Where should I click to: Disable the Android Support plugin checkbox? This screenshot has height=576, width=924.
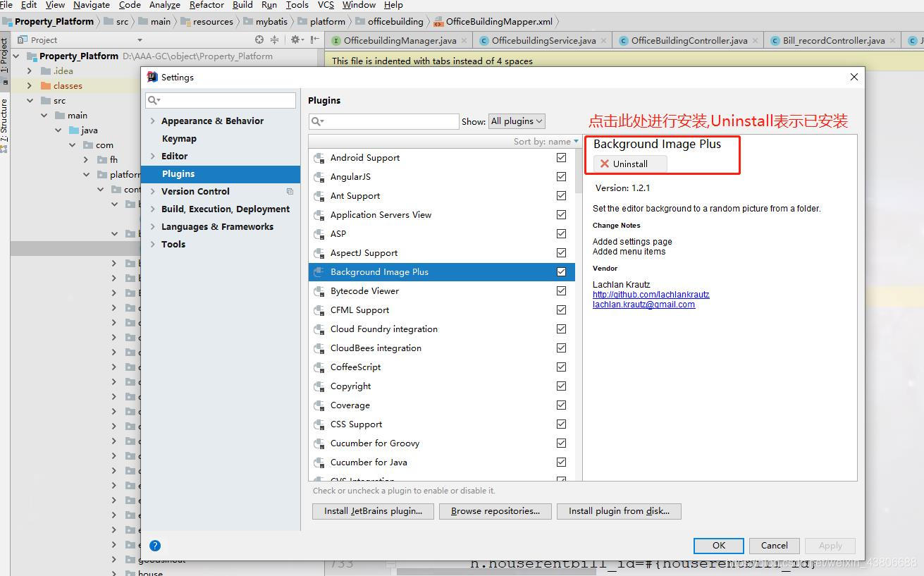click(x=561, y=158)
